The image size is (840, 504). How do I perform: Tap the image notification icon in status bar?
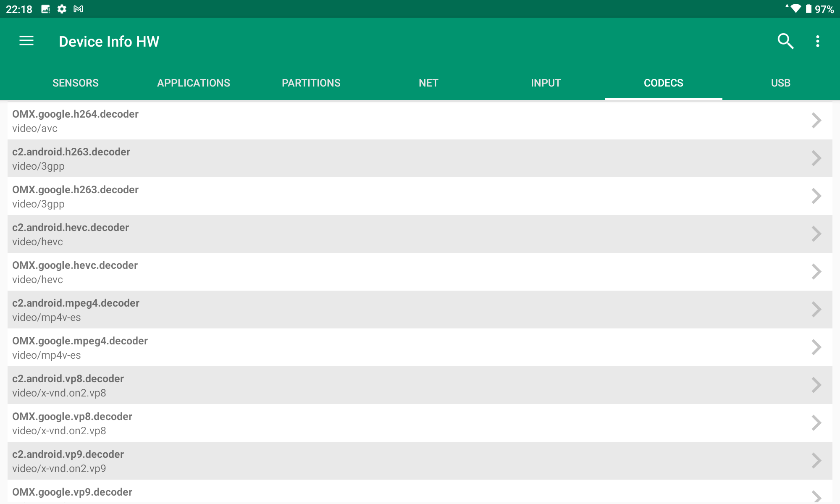(45, 9)
